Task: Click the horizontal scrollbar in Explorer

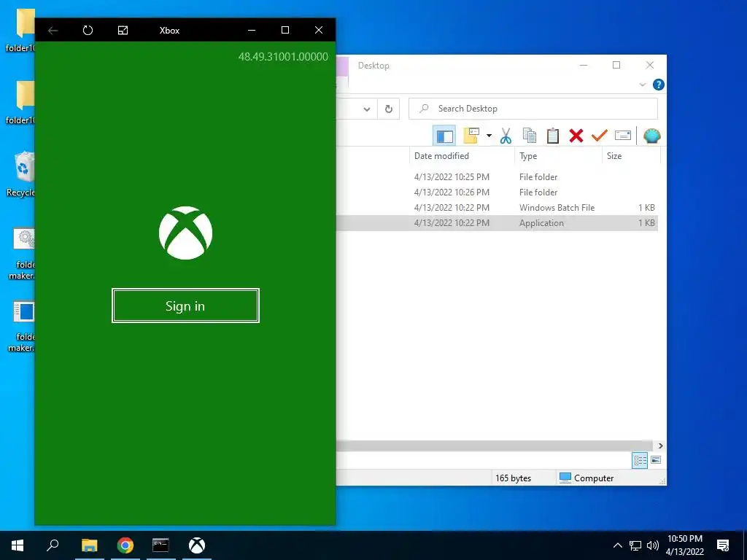Action: tap(494, 446)
